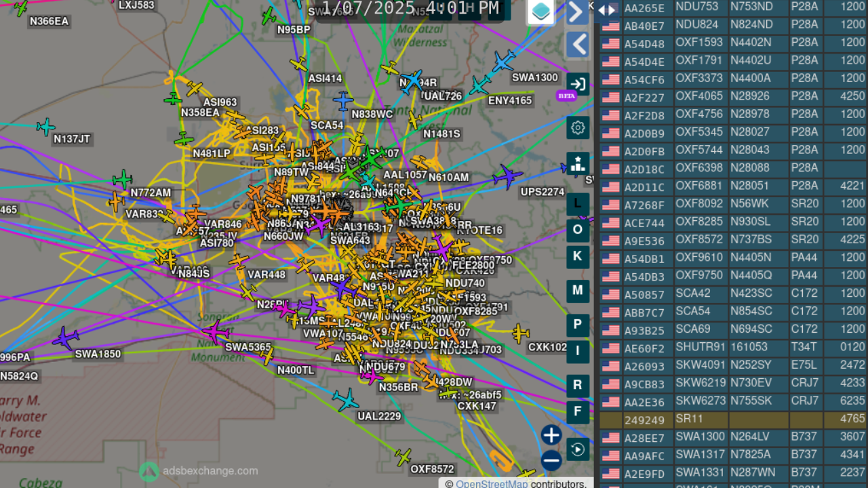The image size is (868, 488).
Task: Select the SWA1300 aircraft icon
Action: (x=502, y=62)
